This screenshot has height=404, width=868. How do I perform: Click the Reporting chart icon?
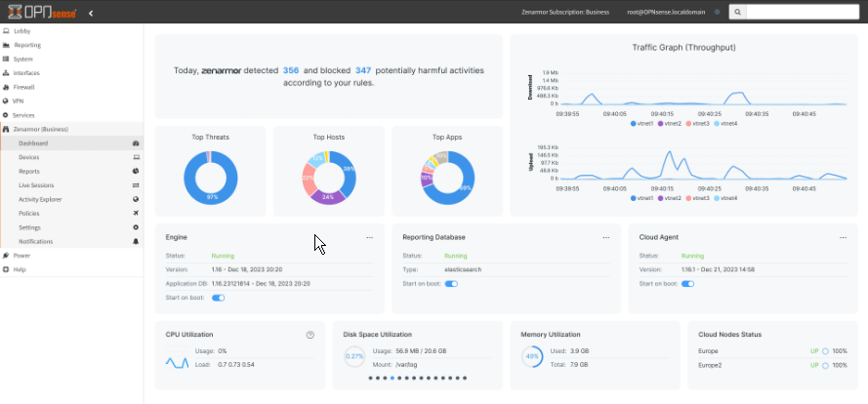[6, 45]
